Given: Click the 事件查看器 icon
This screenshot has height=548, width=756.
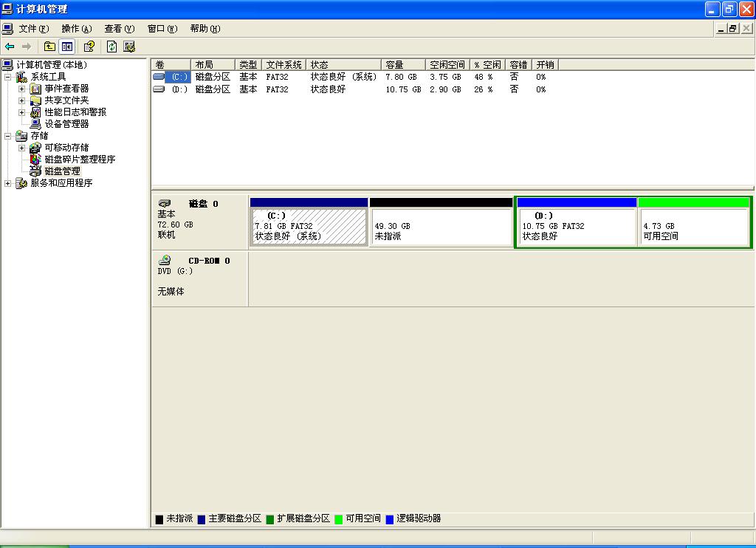Looking at the screenshot, I should click(x=35, y=89).
